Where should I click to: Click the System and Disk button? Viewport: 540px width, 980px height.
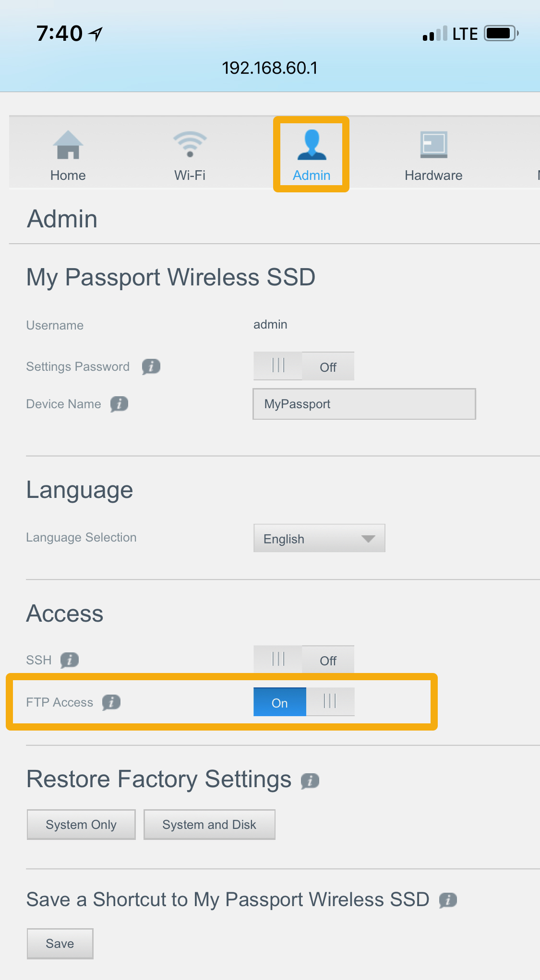pyautogui.click(x=209, y=825)
